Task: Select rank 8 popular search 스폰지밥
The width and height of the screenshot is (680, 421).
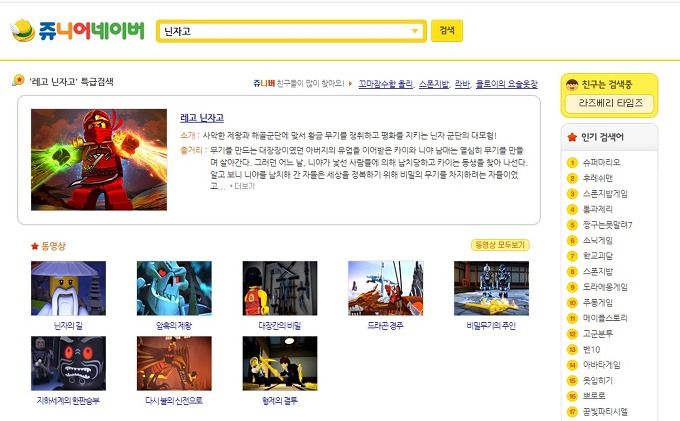Action: tap(598, 271)
